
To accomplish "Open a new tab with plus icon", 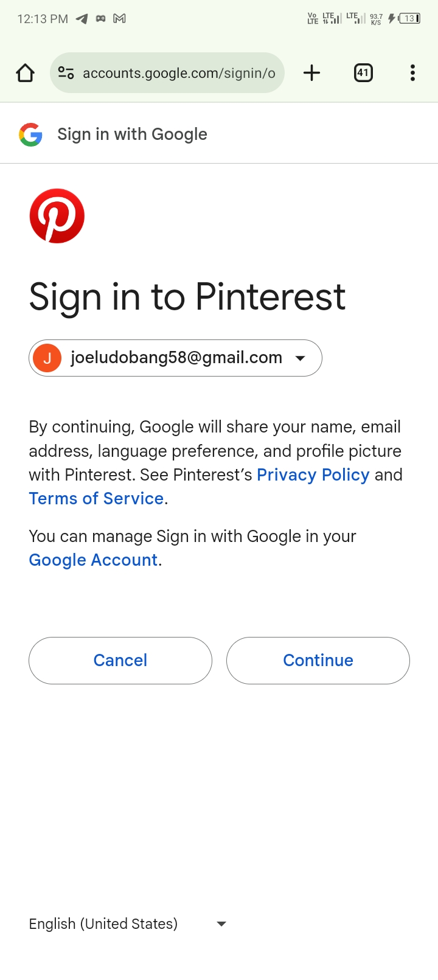I will pos(311,73).
